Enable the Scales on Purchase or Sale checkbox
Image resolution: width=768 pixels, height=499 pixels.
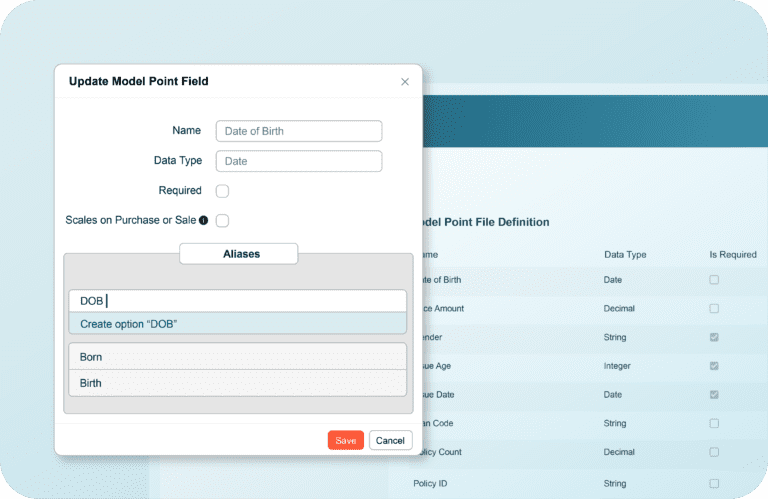click(223, 221)
